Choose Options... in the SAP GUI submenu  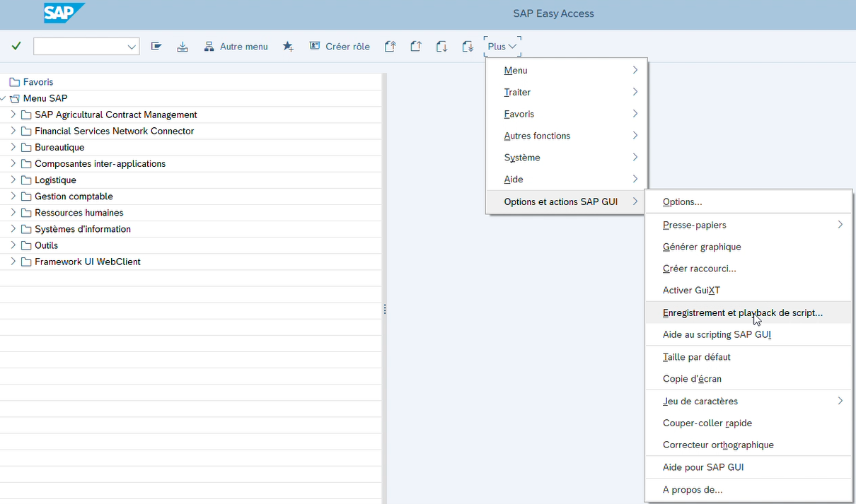point(748,202)
